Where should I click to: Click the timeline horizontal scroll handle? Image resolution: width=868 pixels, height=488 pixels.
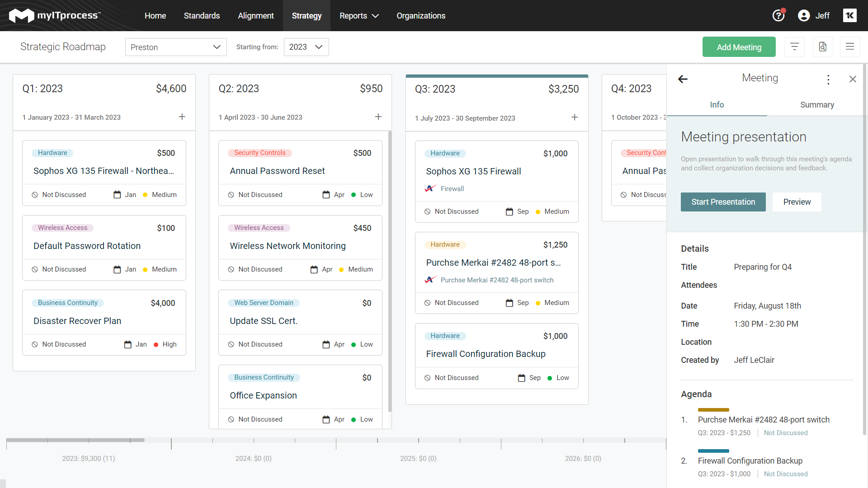tap(75, 440)
